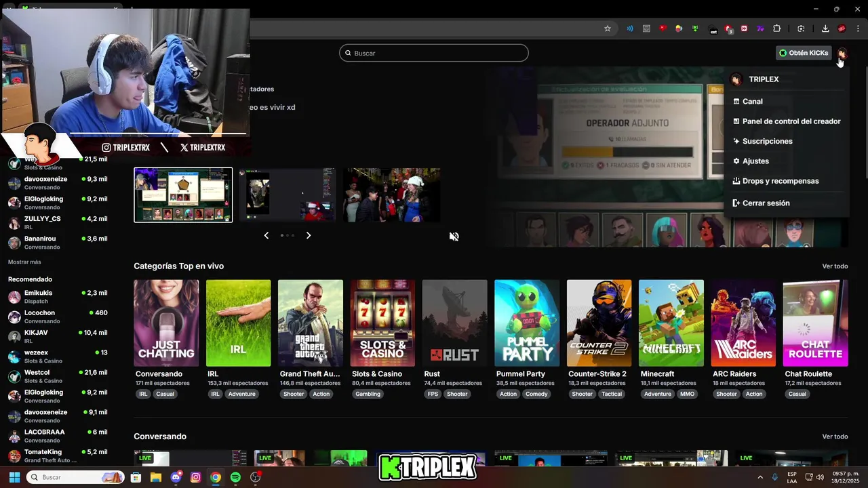Open Ajustes in the user menu
868x488 pixels.
787,161
